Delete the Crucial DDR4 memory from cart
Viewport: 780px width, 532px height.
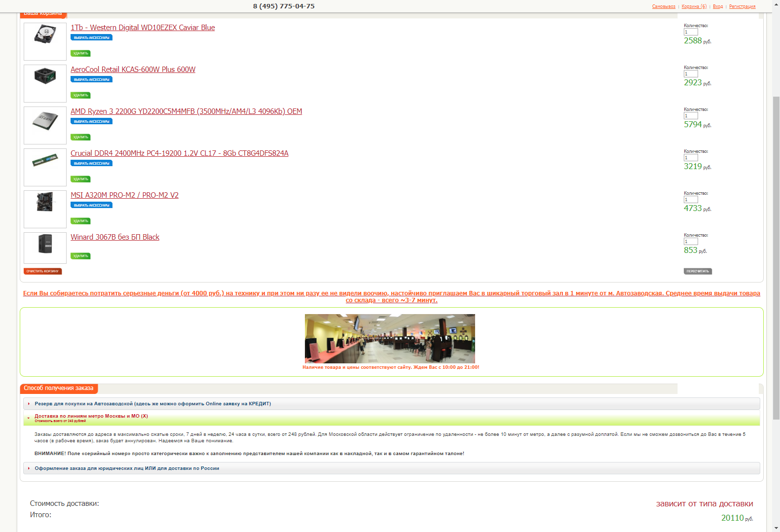[x=80, y=179]
